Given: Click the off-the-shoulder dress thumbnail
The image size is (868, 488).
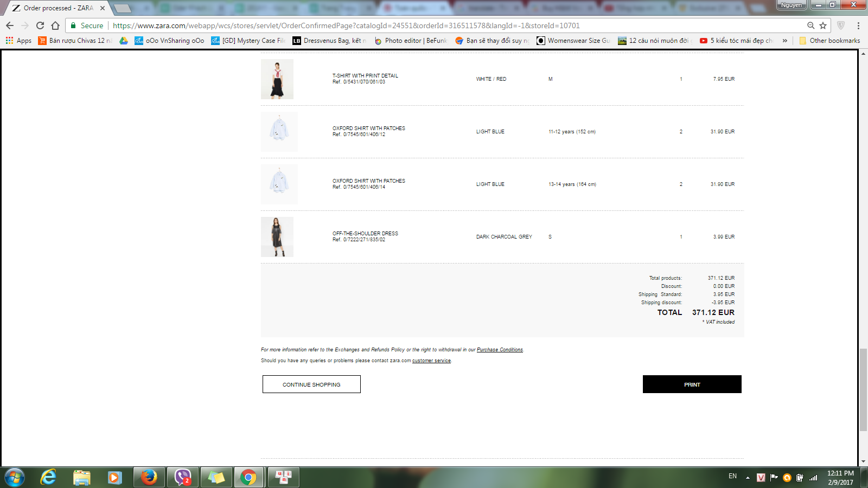Looking at the screenshot, I should [x=277, y=237].
